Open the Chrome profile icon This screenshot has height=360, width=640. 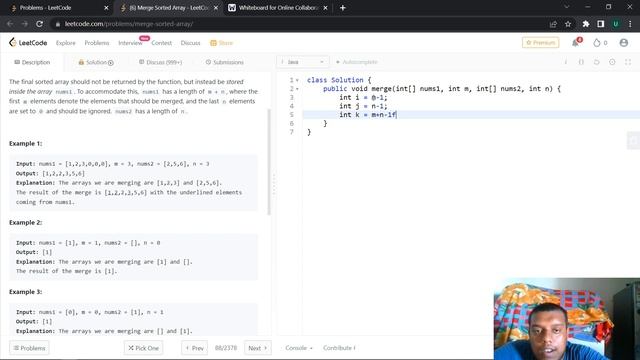click(616, 24)
